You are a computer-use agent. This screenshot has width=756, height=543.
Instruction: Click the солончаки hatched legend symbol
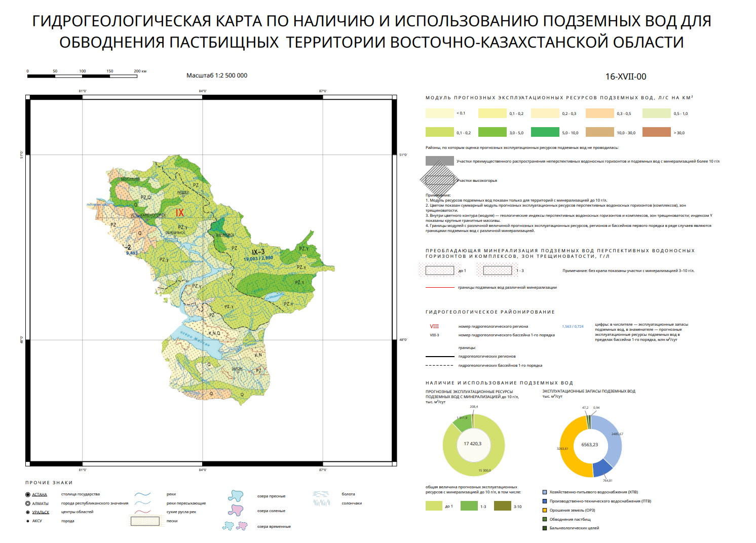pos(321,502)
